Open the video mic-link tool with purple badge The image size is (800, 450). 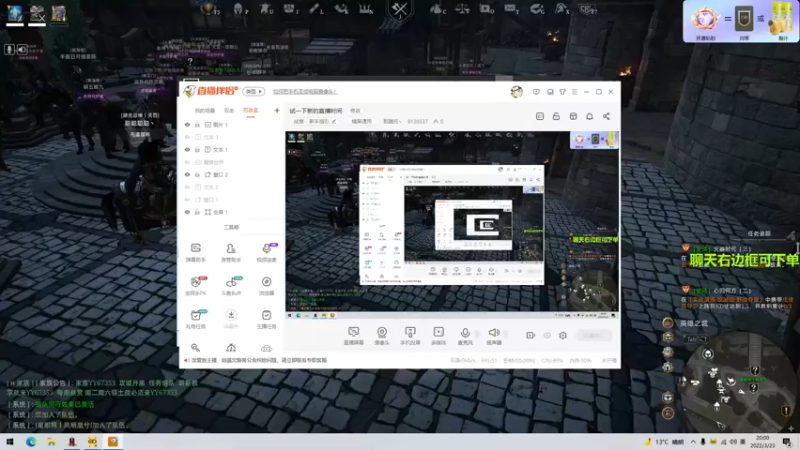point(266,252)
